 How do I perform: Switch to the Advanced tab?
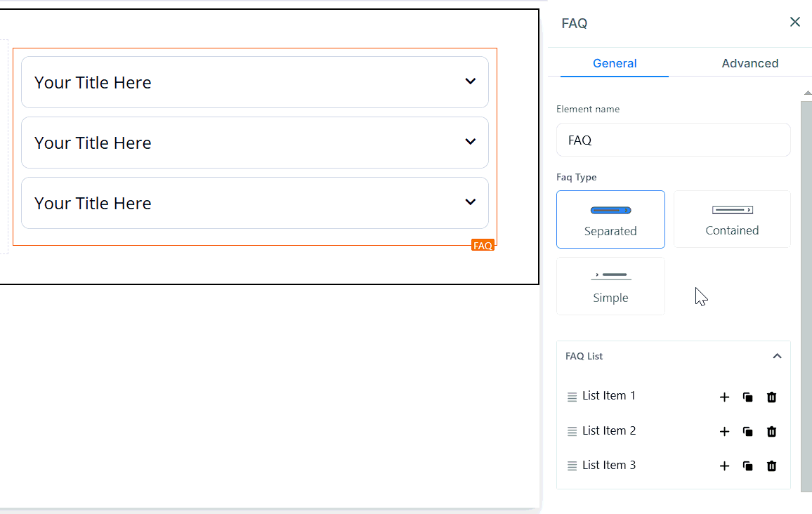(749, 63)
